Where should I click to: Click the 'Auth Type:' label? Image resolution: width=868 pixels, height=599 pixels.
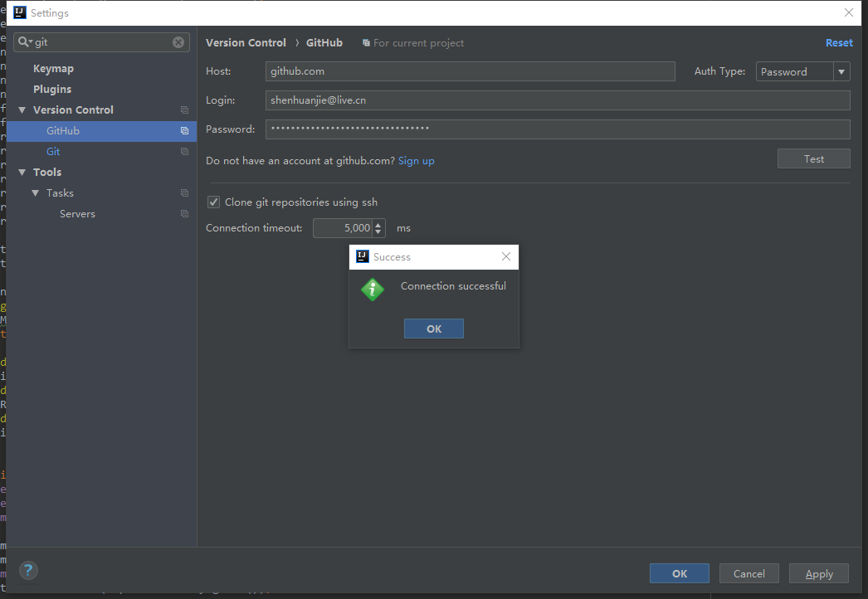coord(719,71)
